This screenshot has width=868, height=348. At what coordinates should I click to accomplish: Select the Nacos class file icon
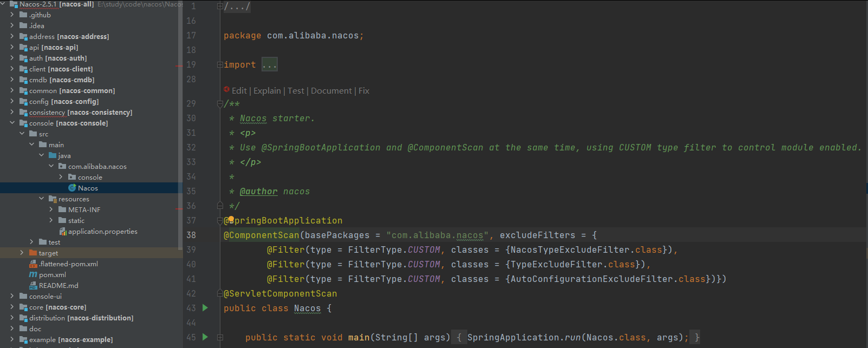[x=72, y=188]
